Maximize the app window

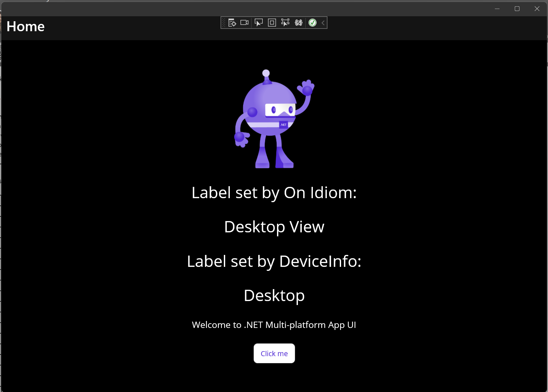[517, 9]
